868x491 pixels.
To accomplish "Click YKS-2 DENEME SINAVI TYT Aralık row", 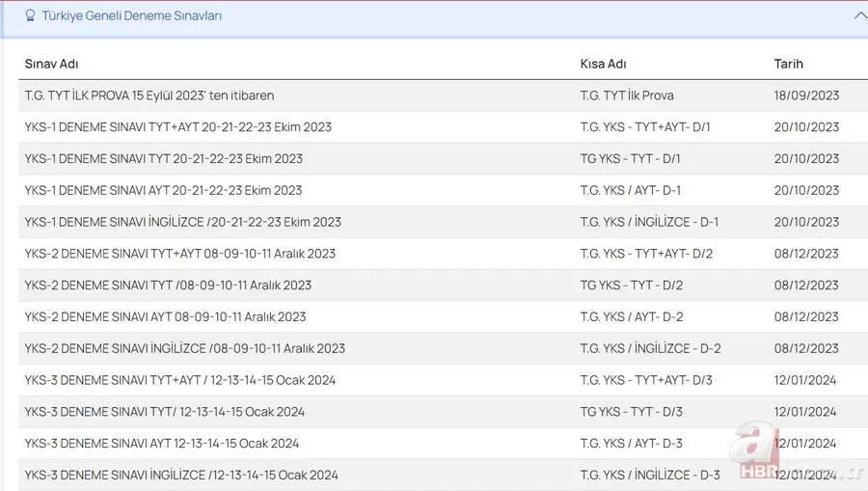I will click(168, 286).
